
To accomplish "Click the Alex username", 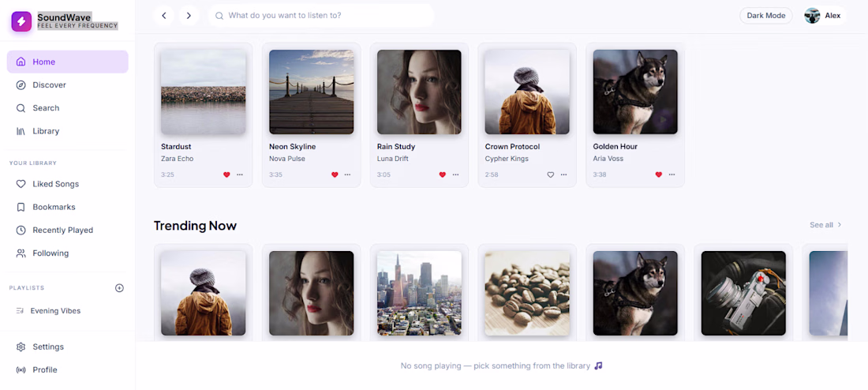I will point(832,16).
